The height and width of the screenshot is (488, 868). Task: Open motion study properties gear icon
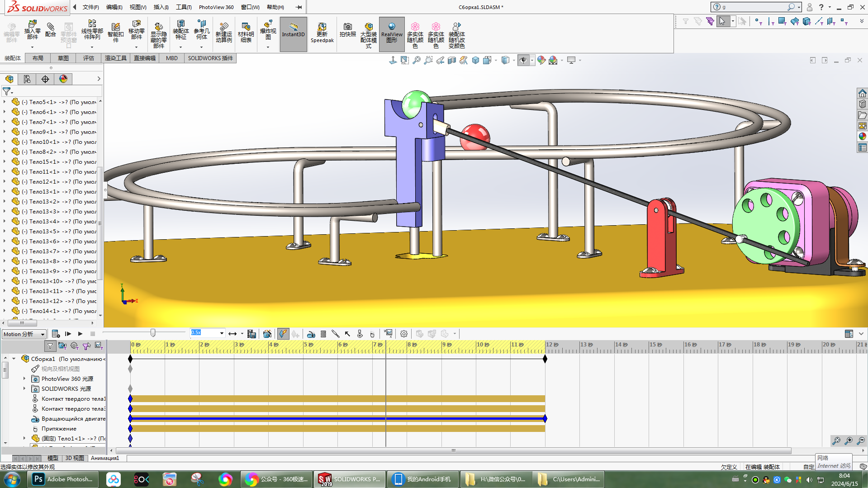[x=403, y=334]
